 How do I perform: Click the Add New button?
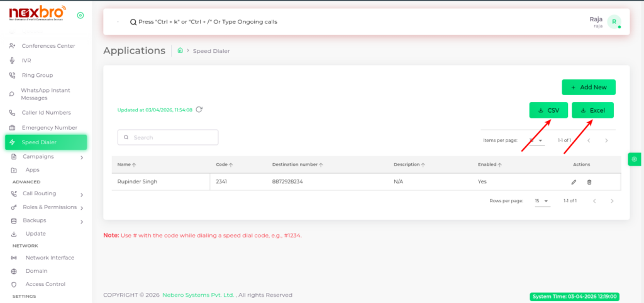pyautogui.click(x=588, y=87)
